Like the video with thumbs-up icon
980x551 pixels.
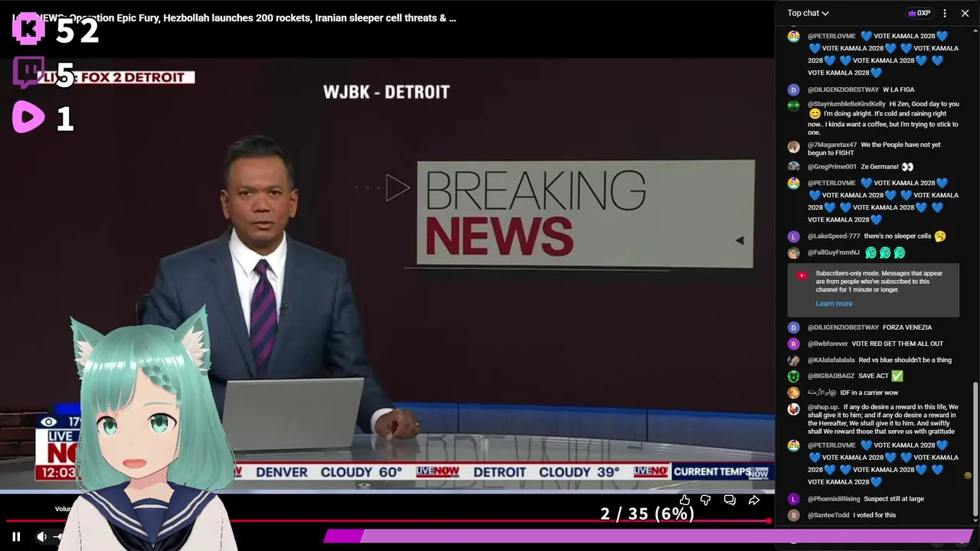click(684, 500)
